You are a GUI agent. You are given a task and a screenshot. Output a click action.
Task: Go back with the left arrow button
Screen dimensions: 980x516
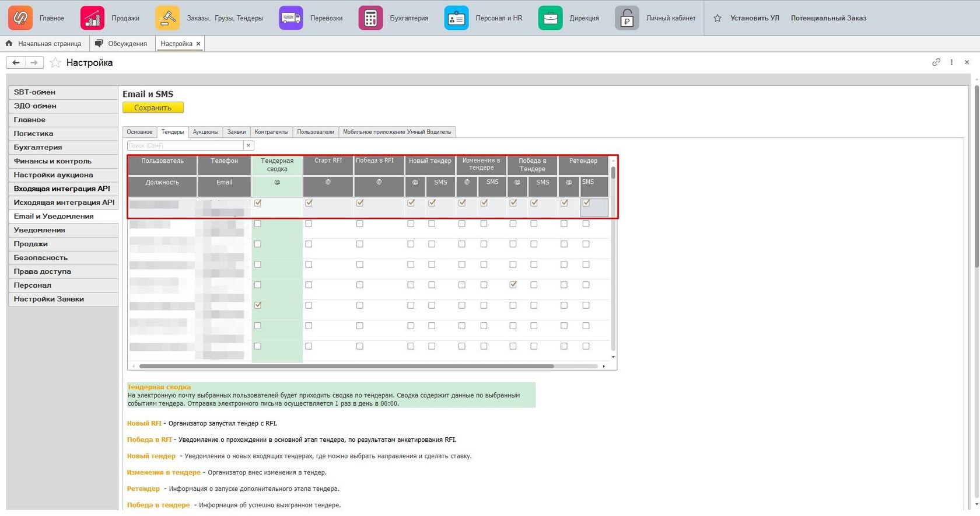pos(16,62)
